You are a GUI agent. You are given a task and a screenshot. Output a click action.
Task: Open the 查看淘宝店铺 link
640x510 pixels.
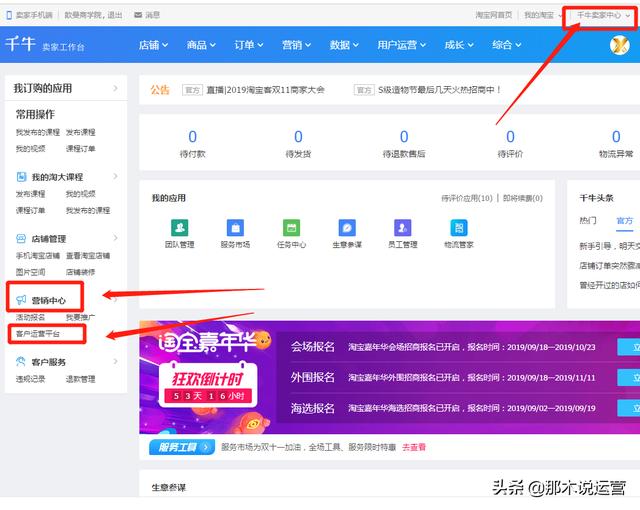(88, 255)
